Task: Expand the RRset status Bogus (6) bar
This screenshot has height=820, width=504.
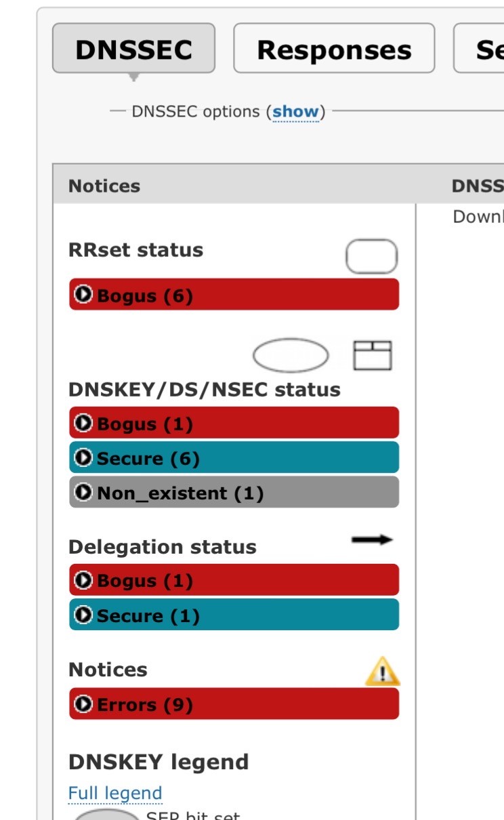Action: (234, 295)
